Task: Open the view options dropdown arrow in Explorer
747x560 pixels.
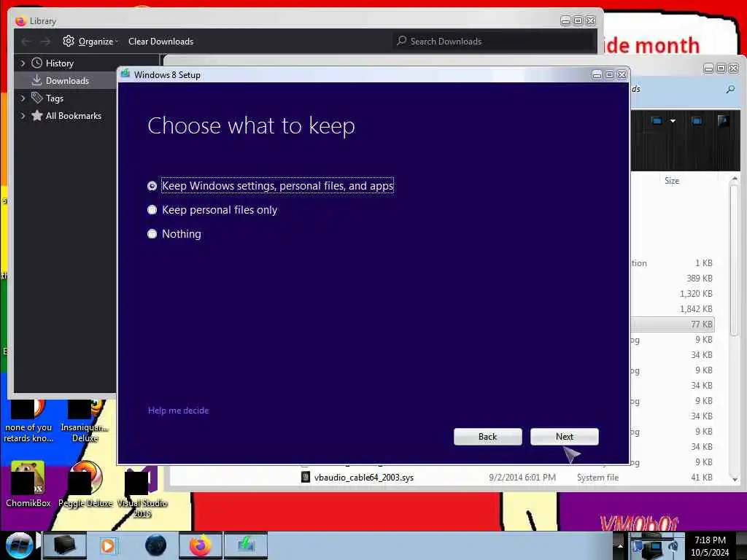Action: 673,121
